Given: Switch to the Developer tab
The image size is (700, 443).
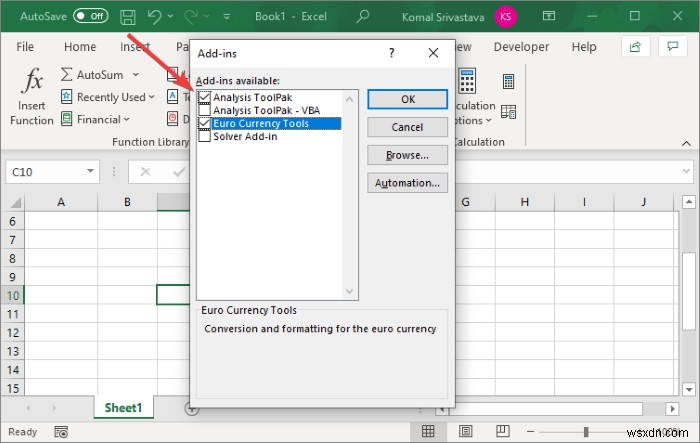Looking at the screenshot, I should [521, 47].
